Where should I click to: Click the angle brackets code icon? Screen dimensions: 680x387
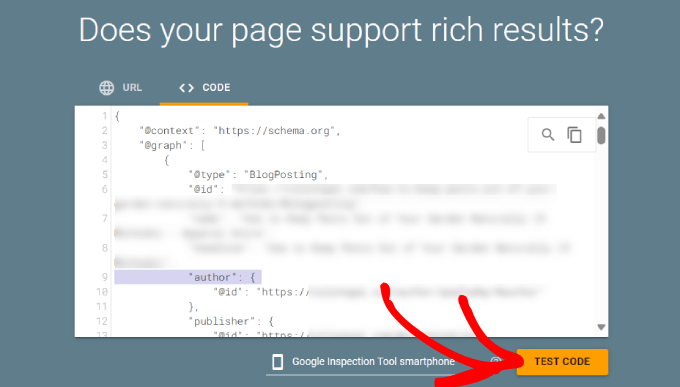[x=186, y=88]
